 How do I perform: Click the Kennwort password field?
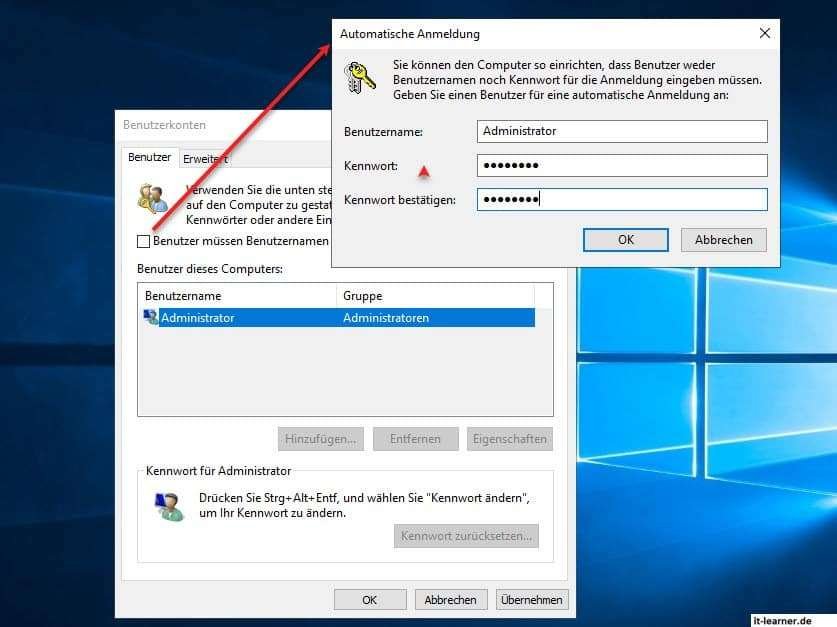point(620,165)
